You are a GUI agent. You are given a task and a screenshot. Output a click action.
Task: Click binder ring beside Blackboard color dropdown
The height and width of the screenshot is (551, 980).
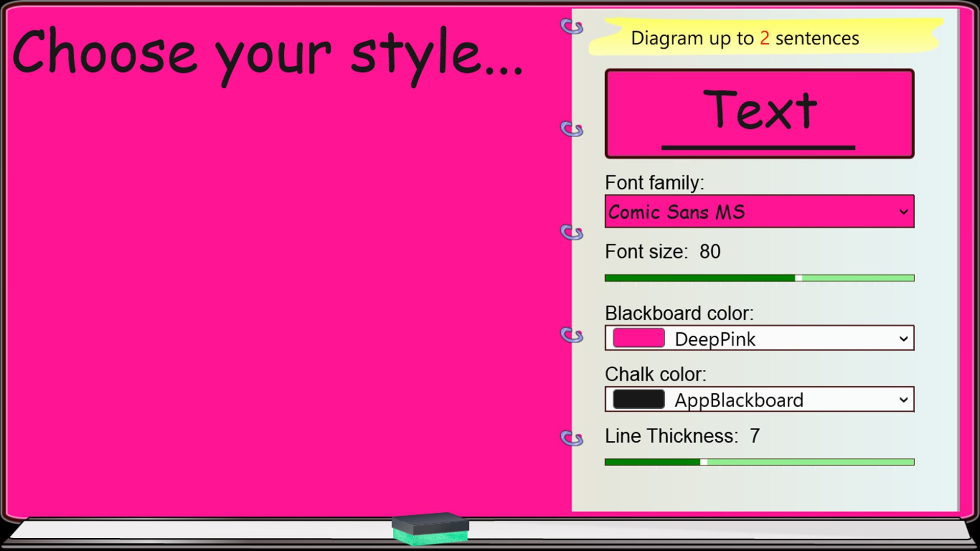571,335
